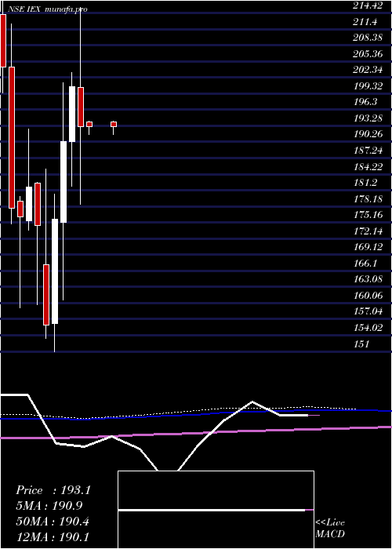The width and height of the screenshot is (392, 549).
Task: Select the 163.08 price axis label
Action: [368, 279]
